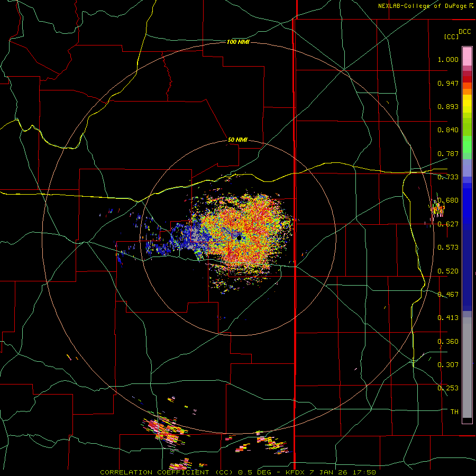Click the 0.840 legend value
The image size is (476, 476).
(448, 130)
